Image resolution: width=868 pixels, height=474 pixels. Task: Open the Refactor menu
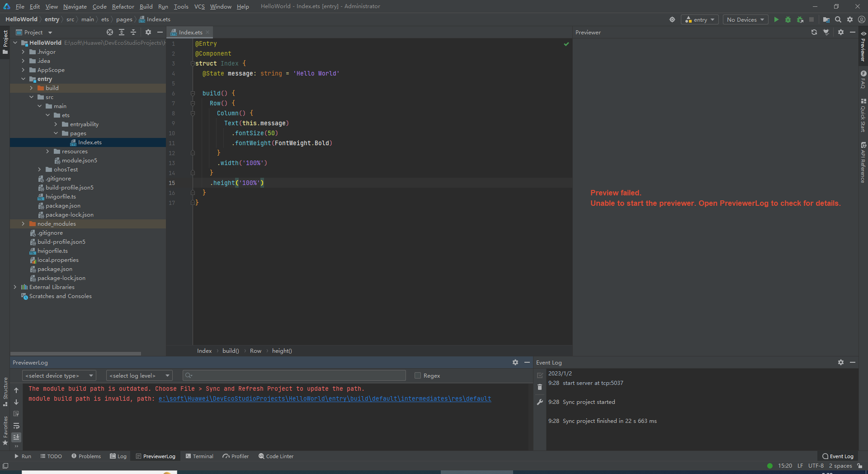[123, 6]
